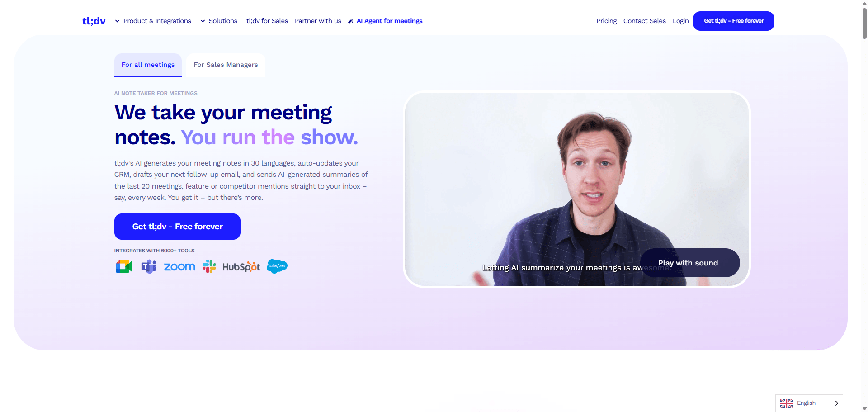Click the tl;dv home logo
This screenshot has height=412, width=868.
(94, 21)
